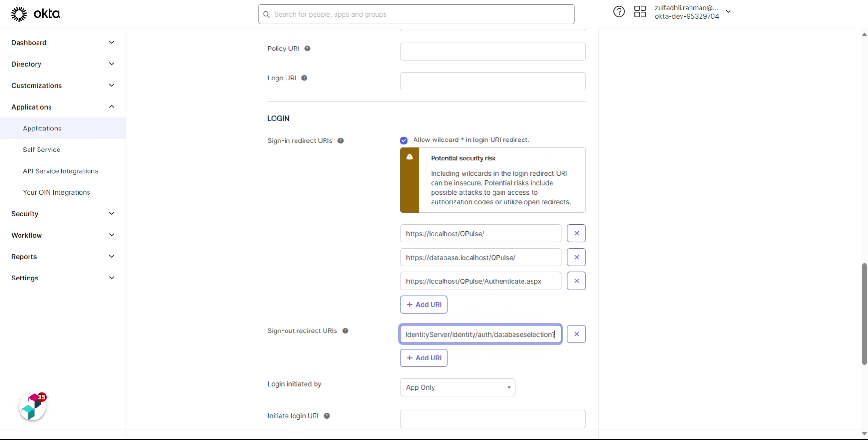Expand the Security menu

pyautogui.click(x=63, y=214)
